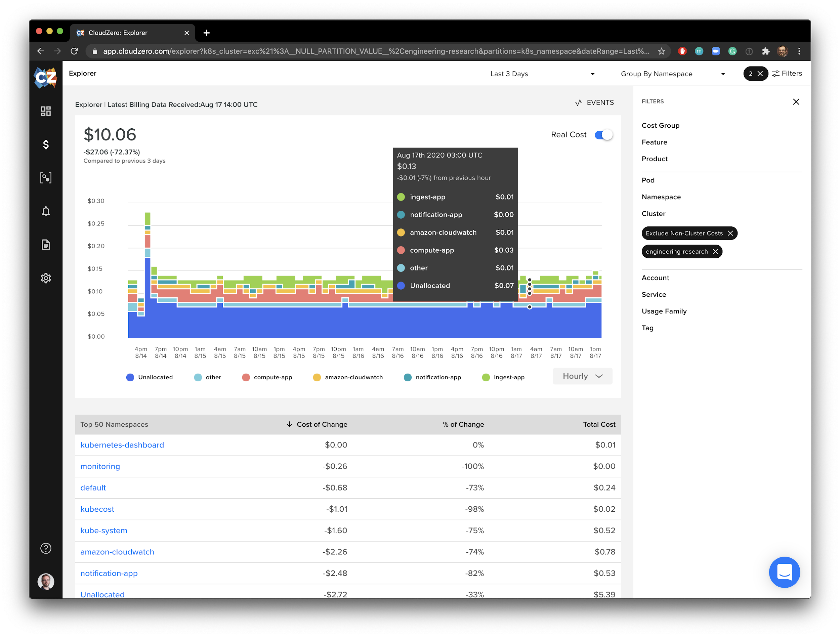Change the Hourly granularity dropdown
The image size is (840, 637).
coord(582,376)
